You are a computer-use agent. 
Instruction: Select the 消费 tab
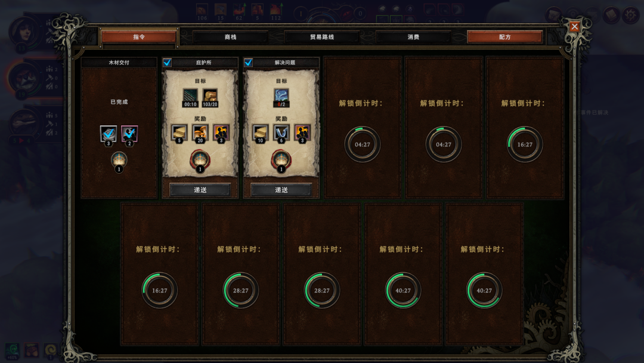[413, 37]
